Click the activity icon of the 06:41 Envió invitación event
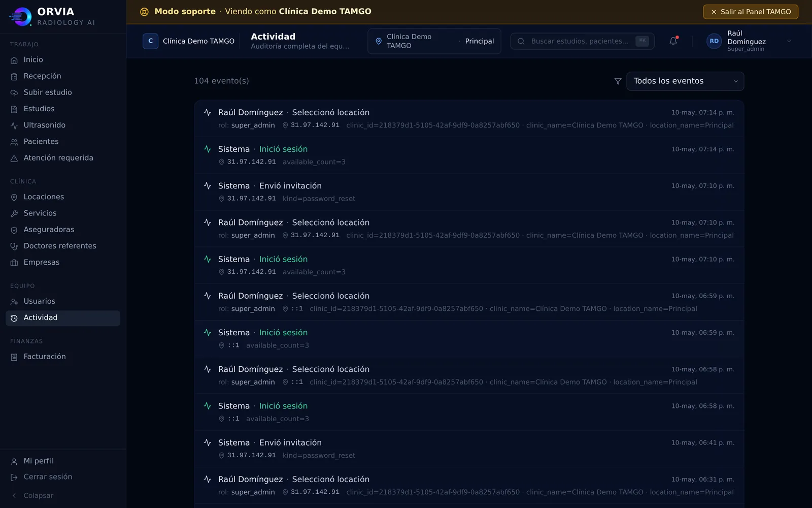The height and width of the screenshot is (508, 812). (x=208, y=442)
